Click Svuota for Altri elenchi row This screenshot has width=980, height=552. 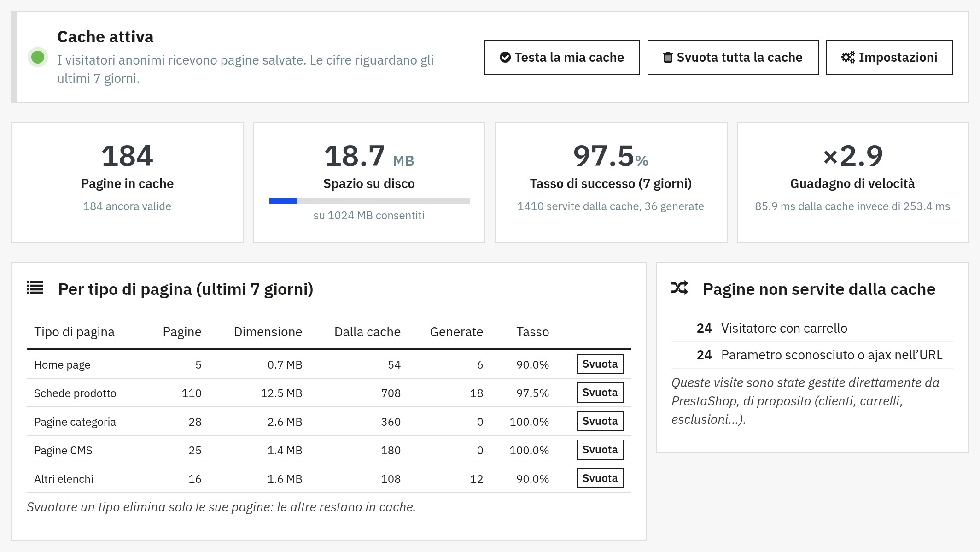[x=600, y=478]
